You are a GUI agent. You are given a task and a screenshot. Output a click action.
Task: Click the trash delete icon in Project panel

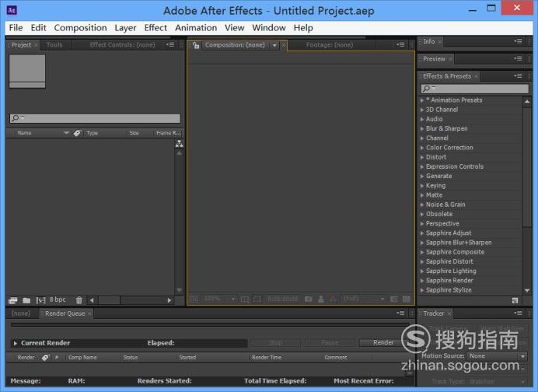tap(79, 300)
